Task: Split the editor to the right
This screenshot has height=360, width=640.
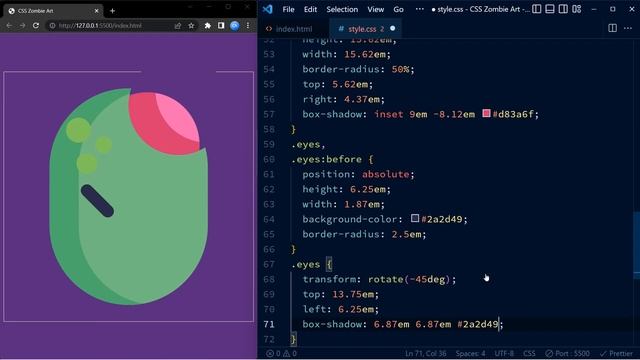Action: click(612, 28)
